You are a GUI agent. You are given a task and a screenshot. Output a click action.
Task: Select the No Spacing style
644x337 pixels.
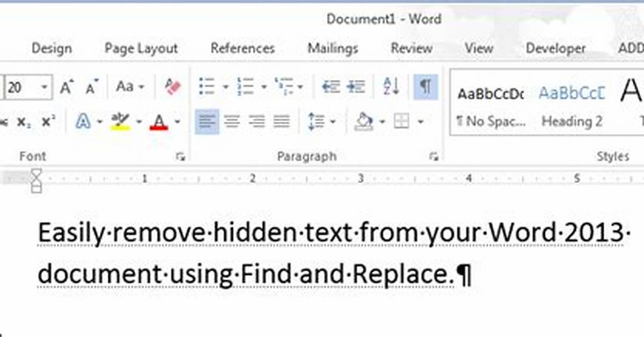(x=490, y=107)
